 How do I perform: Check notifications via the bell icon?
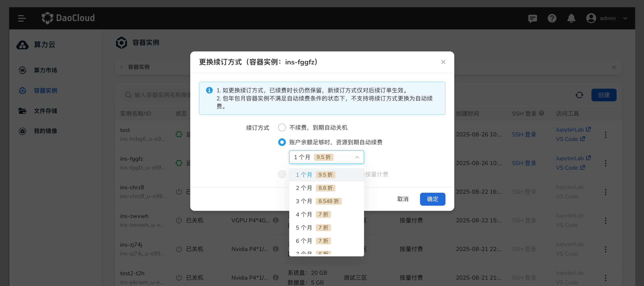pyautogui.click(x=571, y=18)
